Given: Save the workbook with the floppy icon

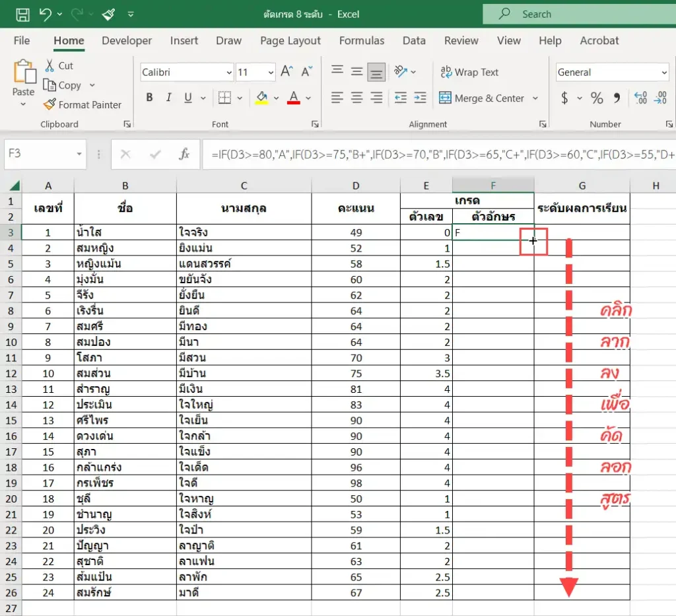Looking at the screenshot, I should tap(22, 15).
